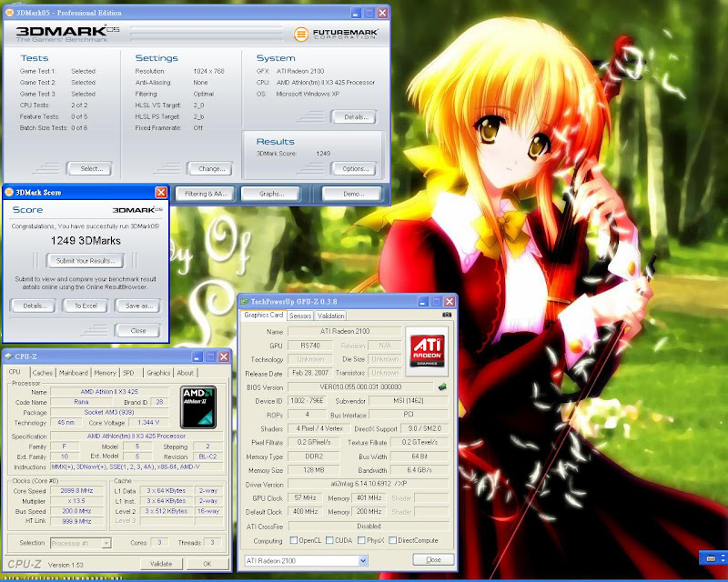Click Details... in the 3DMark Score window
The width and height of the screenshot is (728, 582).
tap(35, 306)
